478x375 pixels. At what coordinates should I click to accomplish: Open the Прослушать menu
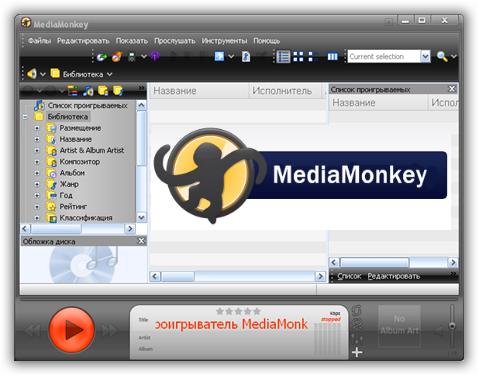click(x=175, y=41)
